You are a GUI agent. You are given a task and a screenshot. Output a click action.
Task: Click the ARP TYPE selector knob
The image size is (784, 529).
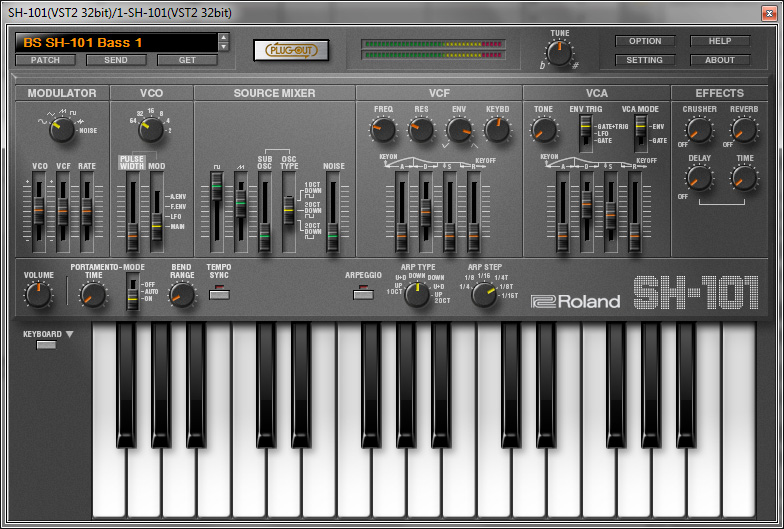coord(417,294)
